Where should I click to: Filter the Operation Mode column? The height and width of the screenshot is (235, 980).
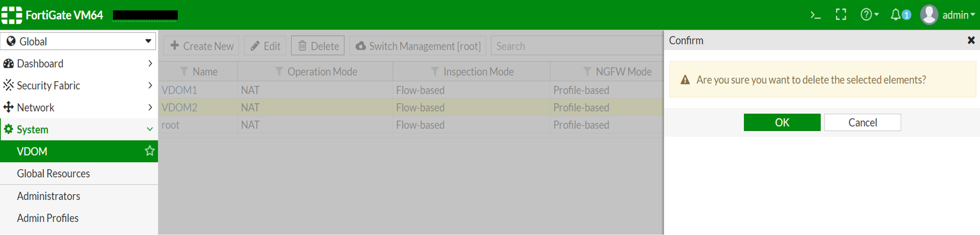pos(279,71)
